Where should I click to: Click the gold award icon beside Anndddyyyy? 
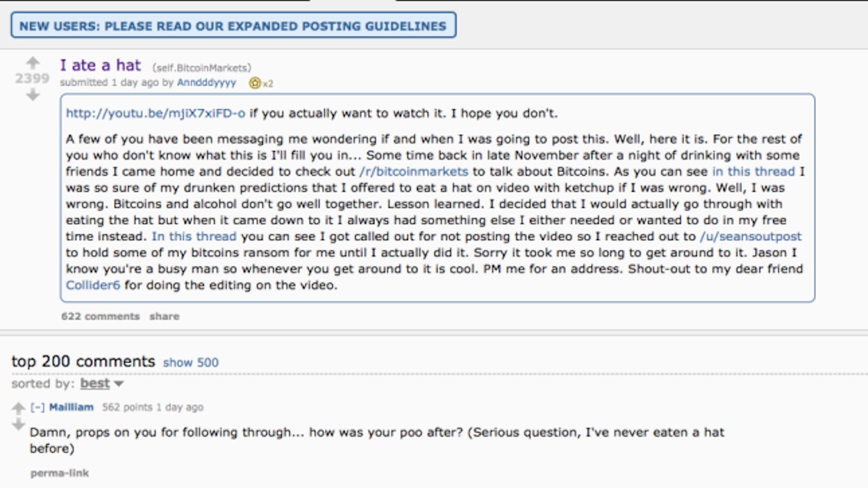coord(255,83)
